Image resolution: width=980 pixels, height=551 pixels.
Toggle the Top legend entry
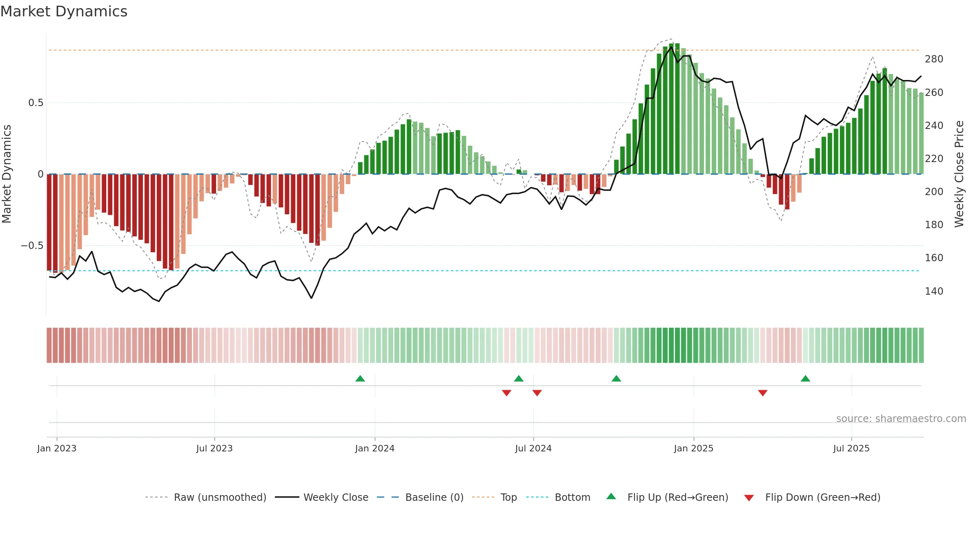point(494,497)
